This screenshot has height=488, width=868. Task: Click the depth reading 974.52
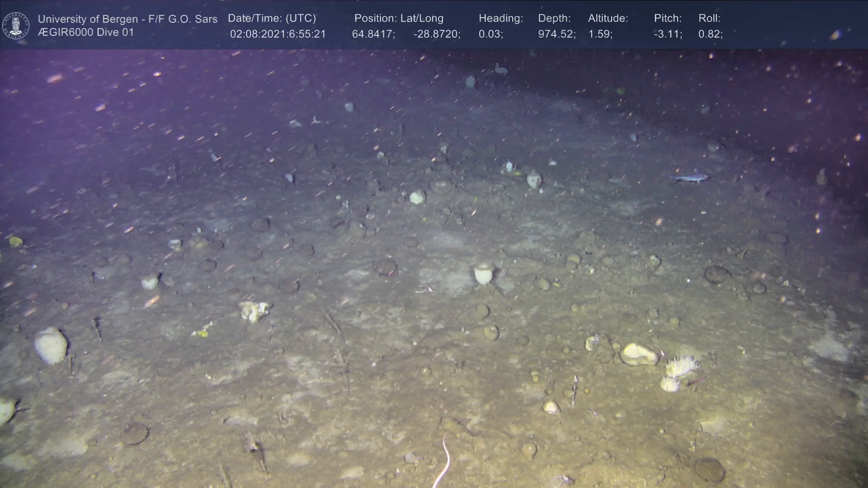pyautogui.click(x=556, y=34)
